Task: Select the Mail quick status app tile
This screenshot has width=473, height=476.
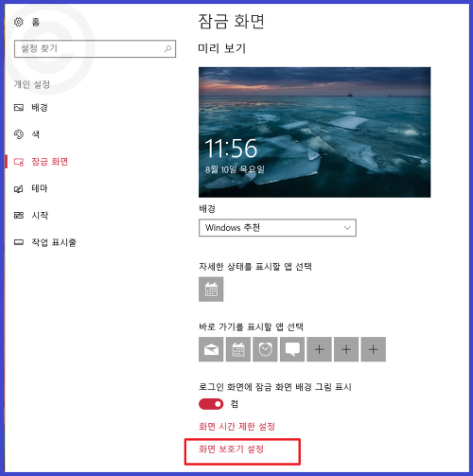Action: [x=211, y=349]
